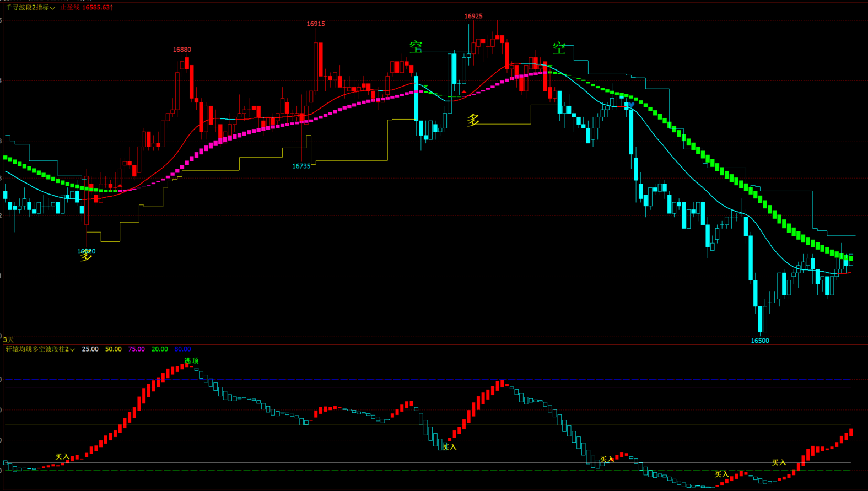Screen dimensions: 868x491
Task: Click the 16500 low price label
Action: coord(759,341)
